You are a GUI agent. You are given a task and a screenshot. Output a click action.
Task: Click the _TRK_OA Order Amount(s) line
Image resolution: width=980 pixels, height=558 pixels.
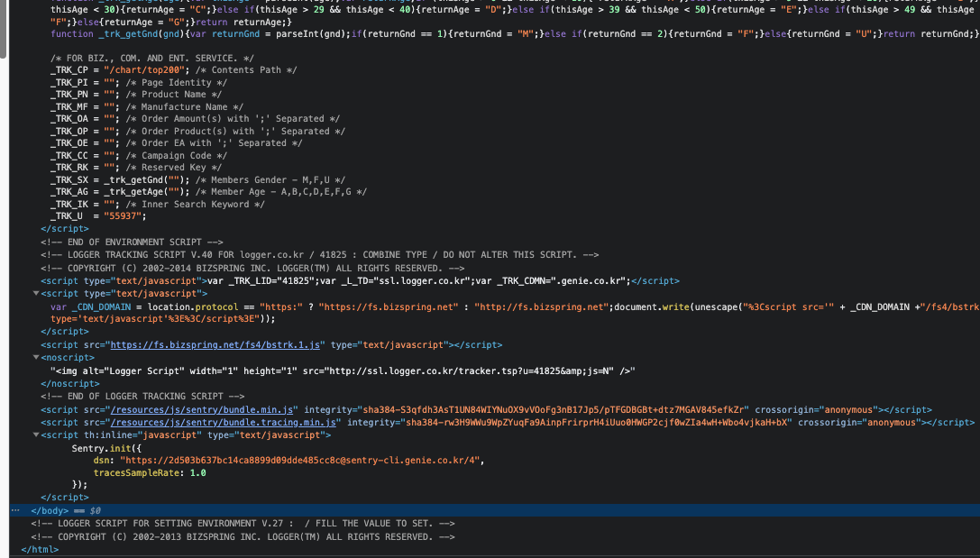195,119
